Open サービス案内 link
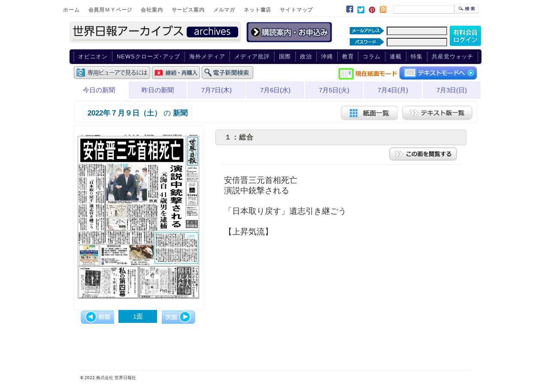This screenshot has width=551, height=392. tap(188, 10)
